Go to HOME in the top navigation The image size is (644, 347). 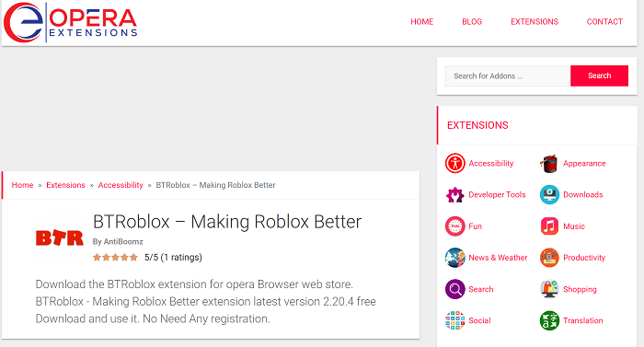pyautogui.click(x=421, y=22)
